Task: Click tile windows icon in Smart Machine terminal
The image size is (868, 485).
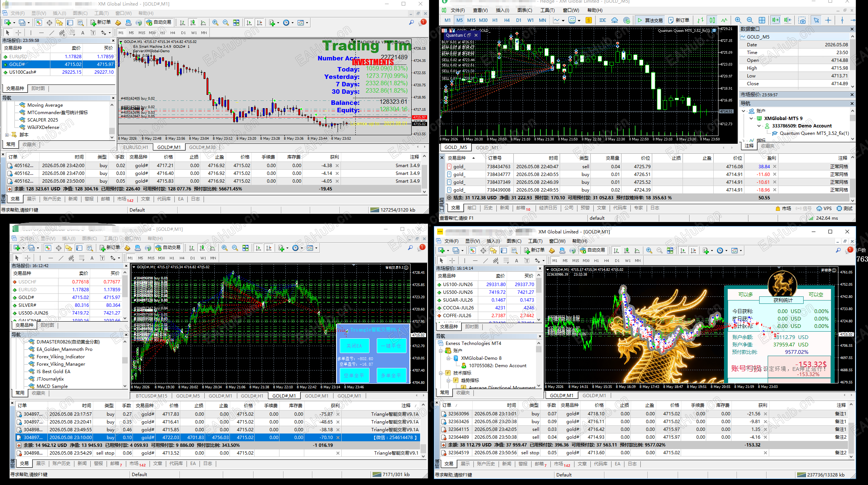Action: click(236, 23)
